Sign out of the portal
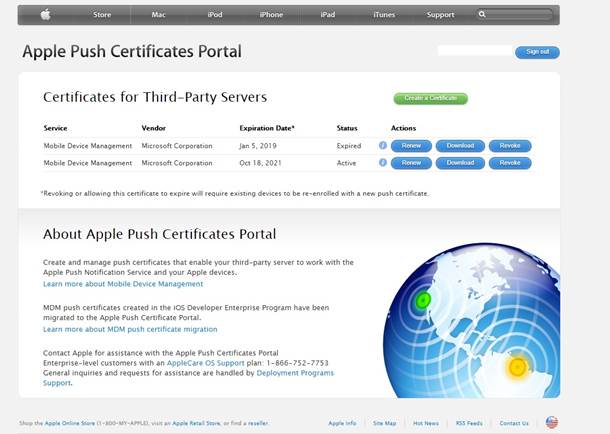 [537, 51]
